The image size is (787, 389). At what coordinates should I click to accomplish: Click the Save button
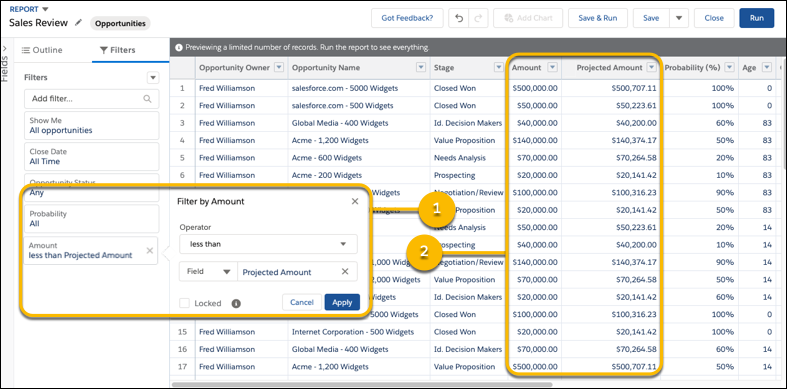coord(651,18)
